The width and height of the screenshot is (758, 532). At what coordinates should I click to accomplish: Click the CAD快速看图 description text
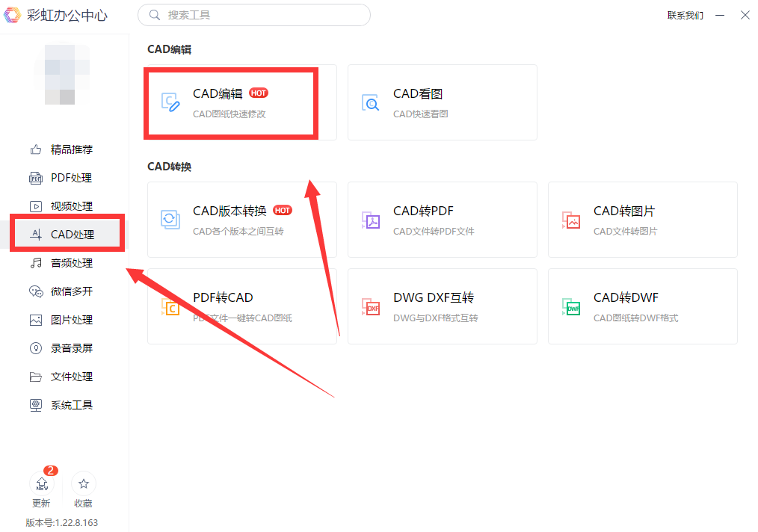coord(421,114)
